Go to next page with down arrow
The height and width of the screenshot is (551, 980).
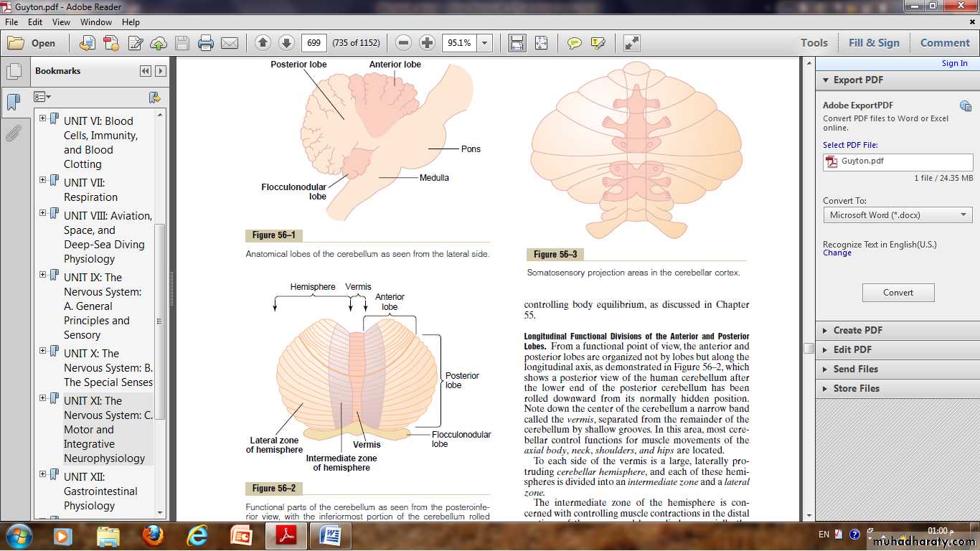[x=286, y=43]
